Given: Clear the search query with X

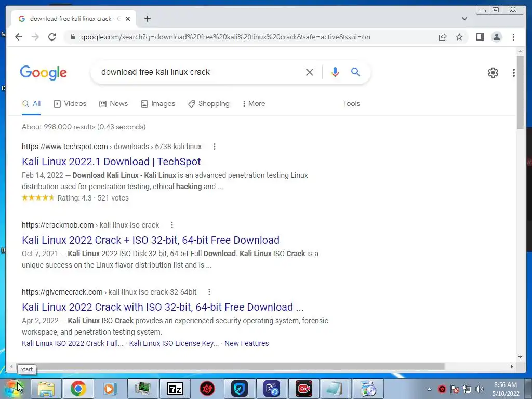Looking at the screenshot, I should pos(310,72).
